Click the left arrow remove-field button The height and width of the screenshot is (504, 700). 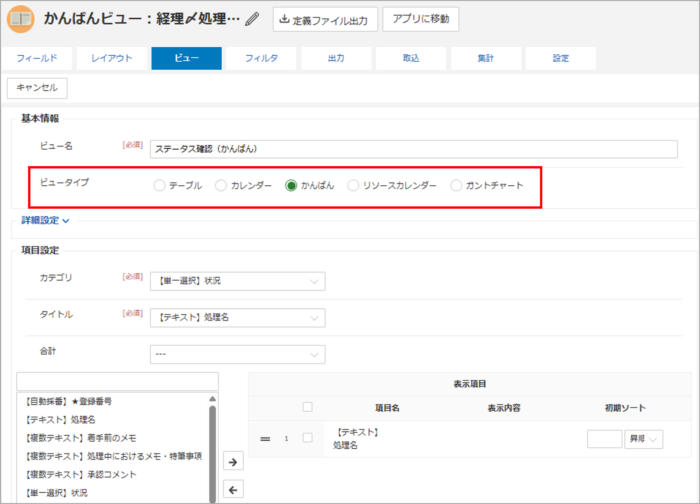(233, 490)
